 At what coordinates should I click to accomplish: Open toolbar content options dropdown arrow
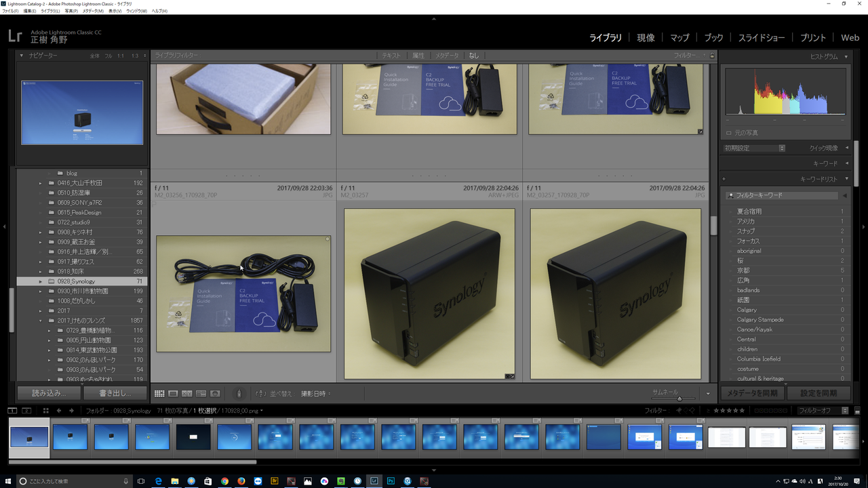[x=708, y=393]
